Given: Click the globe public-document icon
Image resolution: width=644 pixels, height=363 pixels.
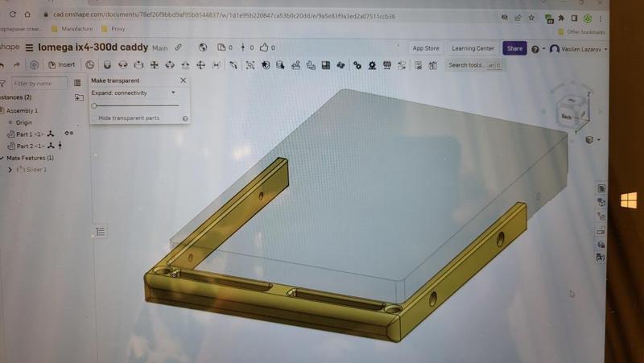Looking at the screenshot, I should (203, 47).
